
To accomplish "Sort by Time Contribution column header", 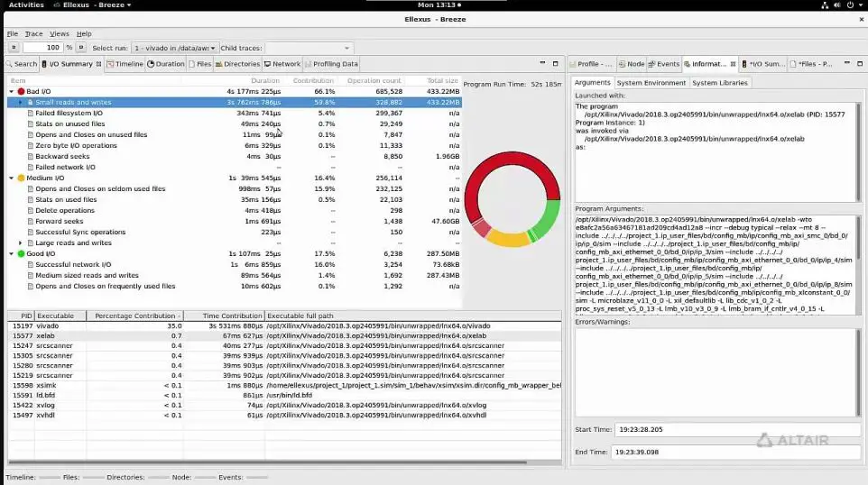I will point(224,316).
